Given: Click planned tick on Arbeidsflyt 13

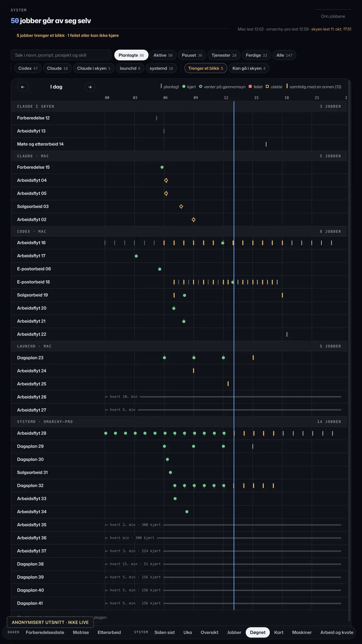Looking at the screenshot, I should click(164, 131).
